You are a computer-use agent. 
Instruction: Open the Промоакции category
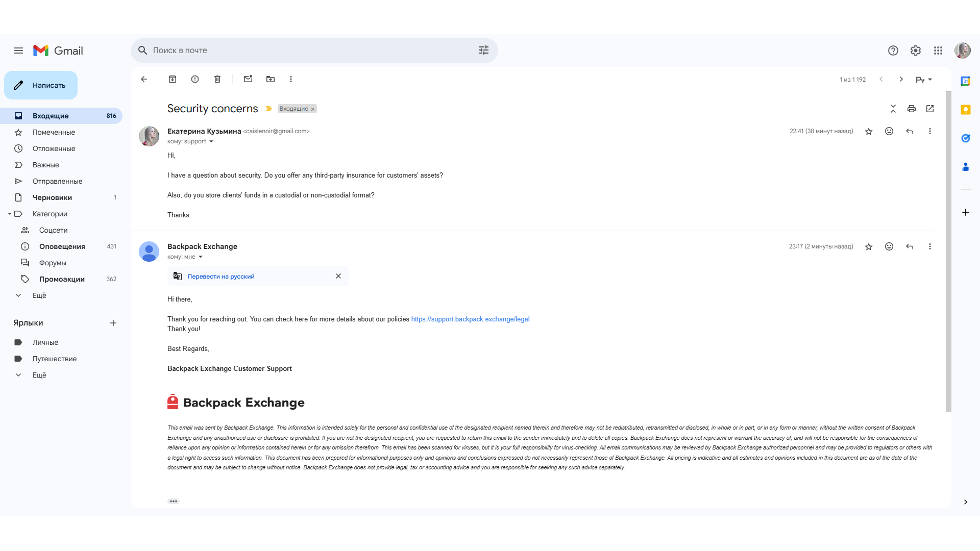tap(61, 279)
